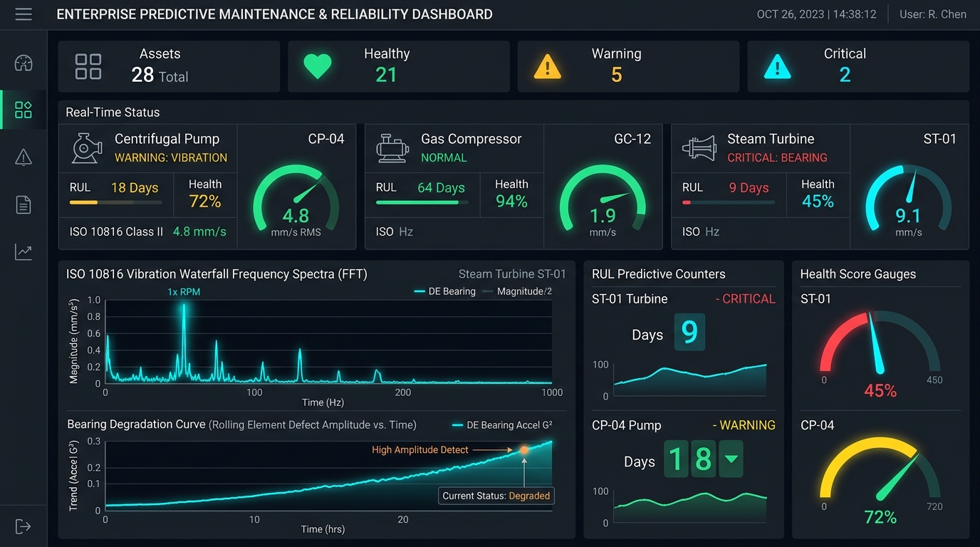Open the Healthy 21 summary card

399,66
